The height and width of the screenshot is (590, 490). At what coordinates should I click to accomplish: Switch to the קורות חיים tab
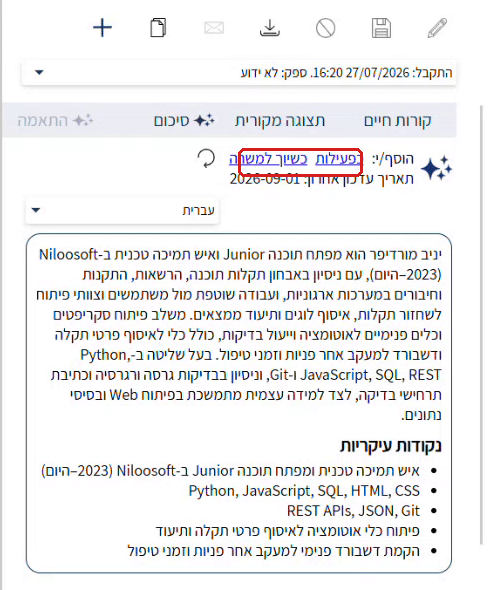pyautogui.click(x=397, y=121)
